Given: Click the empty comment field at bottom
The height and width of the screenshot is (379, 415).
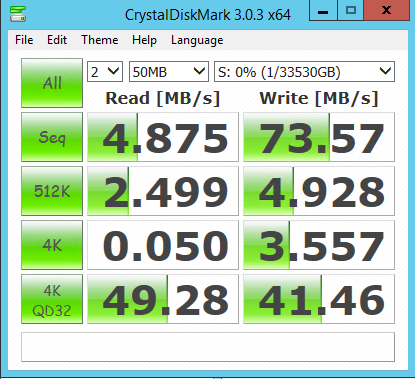Looking at the screenshot, I should click(208, 347).
